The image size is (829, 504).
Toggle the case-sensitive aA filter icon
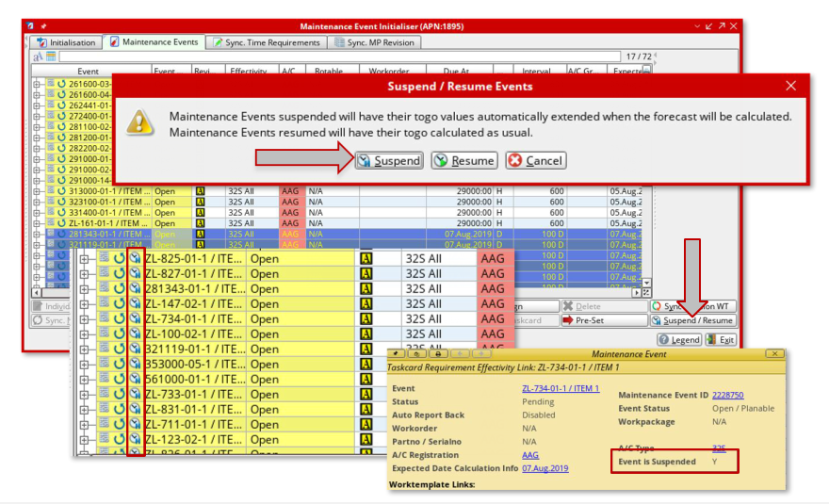coord(38,57)
